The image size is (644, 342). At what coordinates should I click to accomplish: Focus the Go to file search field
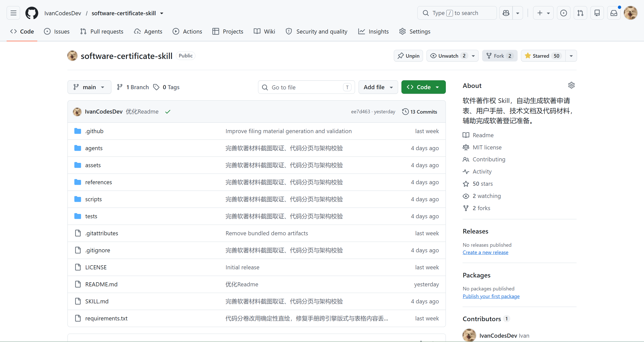pos(306,87)
